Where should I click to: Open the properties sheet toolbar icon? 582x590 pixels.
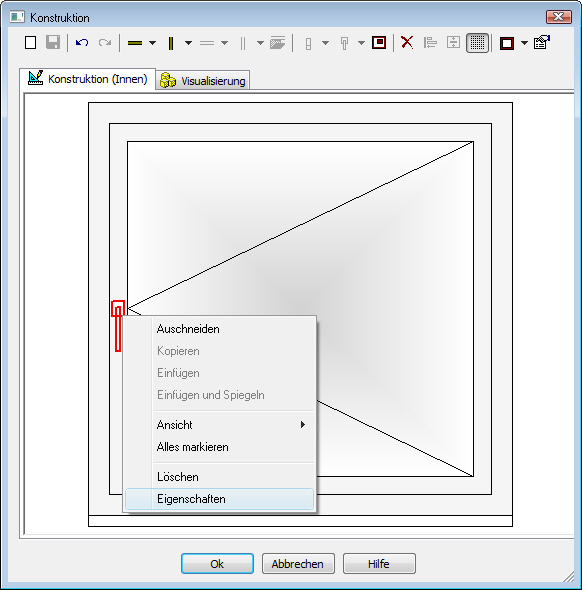pos(542,42)
